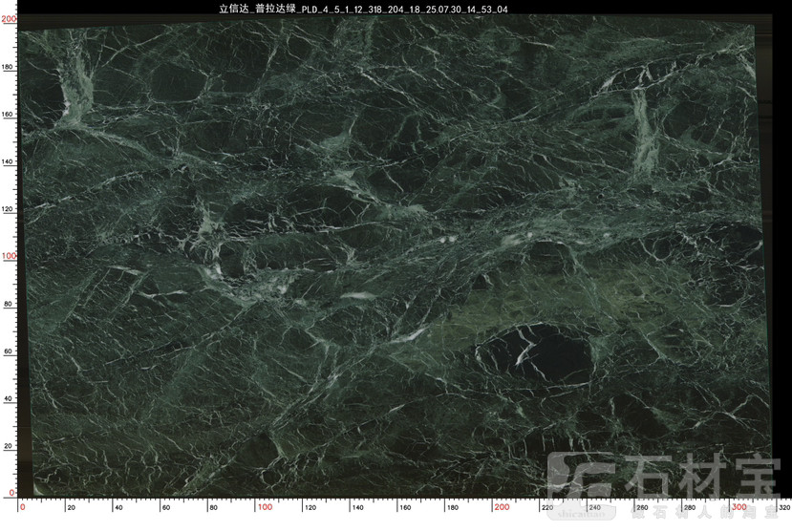Click the 260 label on the bottom ruler
Viewport: 792px width, 532px height.
click(642, 507)
